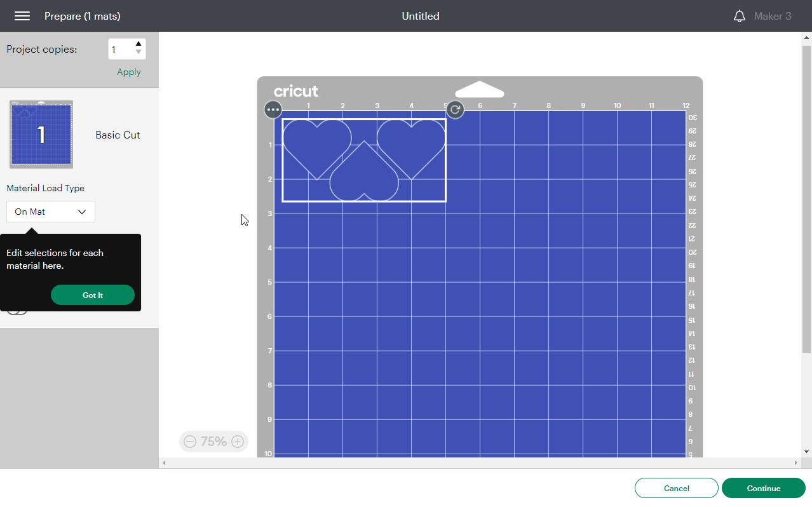Expand the On Mat options chevron
The width and height of the screenshot is (812, 507).
pos(81,211)
